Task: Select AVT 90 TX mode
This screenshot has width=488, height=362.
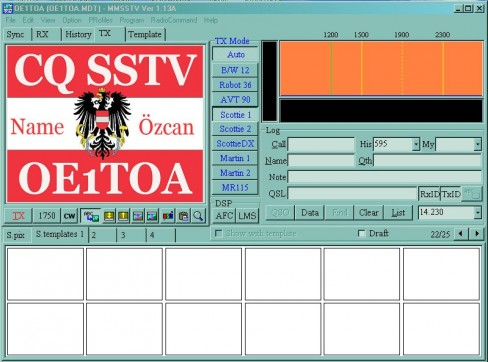Action: (x=235, y=99)
